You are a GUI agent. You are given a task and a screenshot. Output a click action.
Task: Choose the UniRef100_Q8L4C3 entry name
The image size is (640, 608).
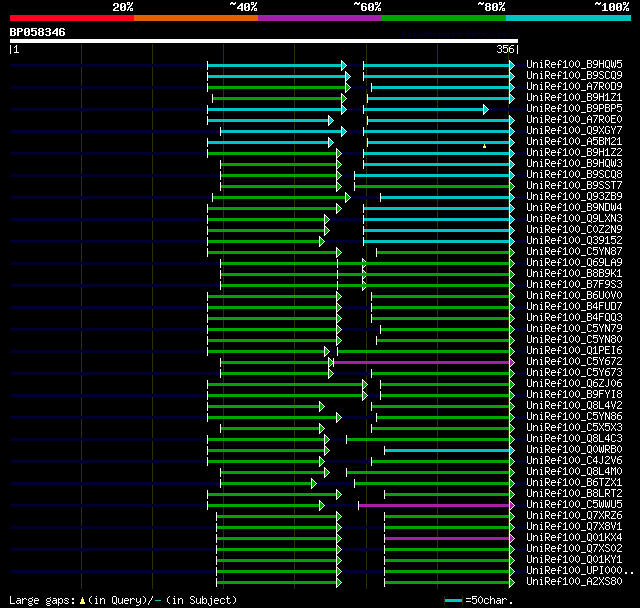pos(574,439)
